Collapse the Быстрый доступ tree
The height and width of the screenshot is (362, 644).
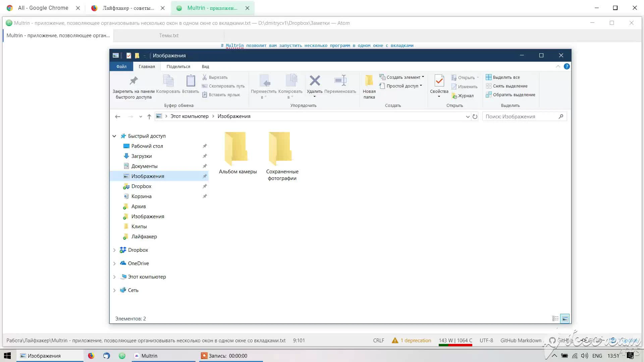point(114,136)
